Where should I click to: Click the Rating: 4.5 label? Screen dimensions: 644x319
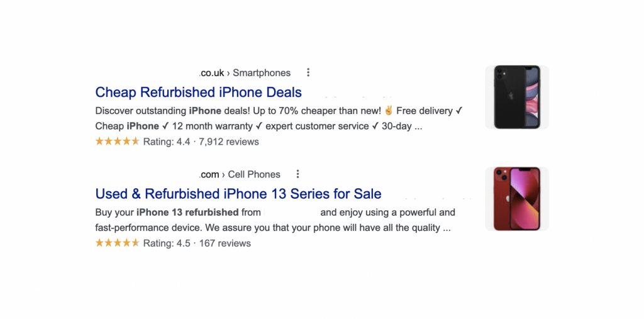pyautogui.click(x=167, y=243)
